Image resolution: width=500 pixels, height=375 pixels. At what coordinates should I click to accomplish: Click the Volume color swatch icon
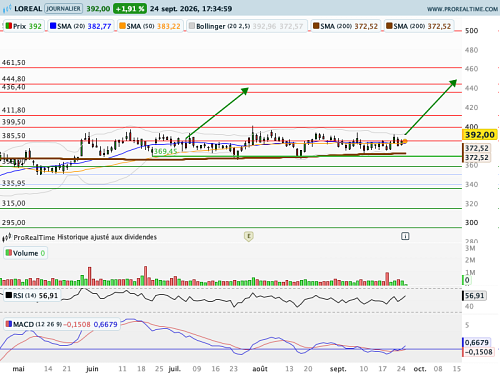tap(9, 253)
